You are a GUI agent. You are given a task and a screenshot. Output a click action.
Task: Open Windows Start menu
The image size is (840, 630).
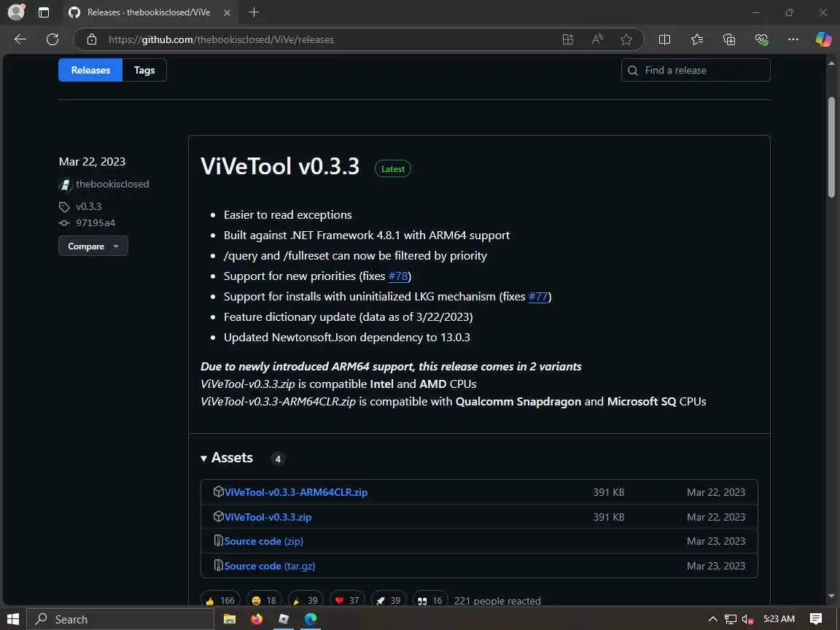13,619
